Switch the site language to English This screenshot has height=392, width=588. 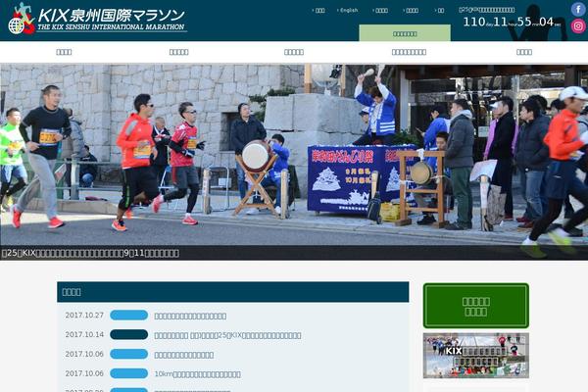coord(348,11)
